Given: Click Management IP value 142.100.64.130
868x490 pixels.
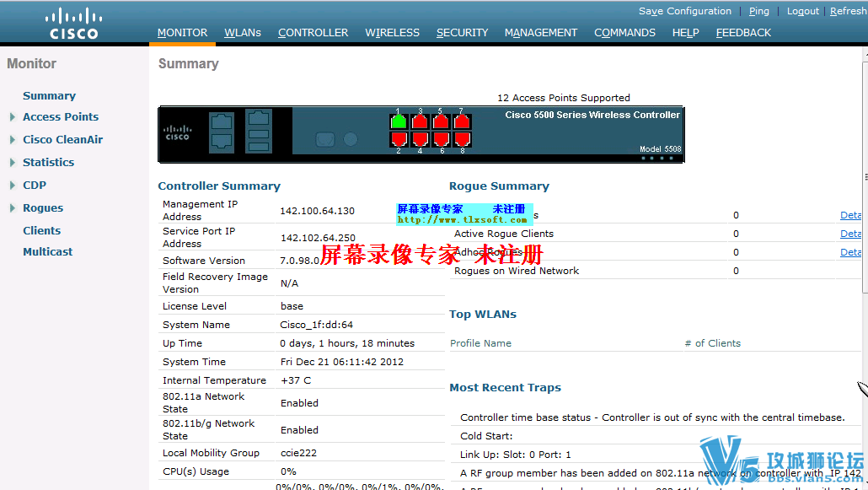Looking at the screenshot, I should click(317, 211).
